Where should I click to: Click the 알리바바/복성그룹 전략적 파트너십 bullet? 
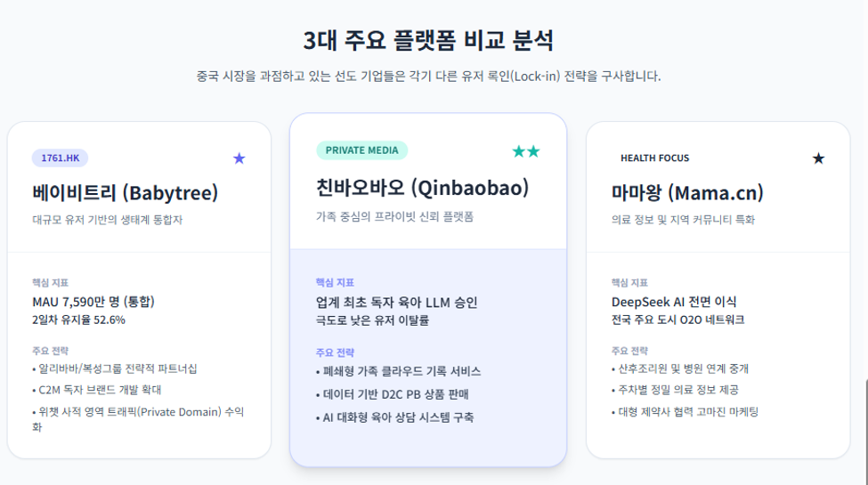[115, 368]
